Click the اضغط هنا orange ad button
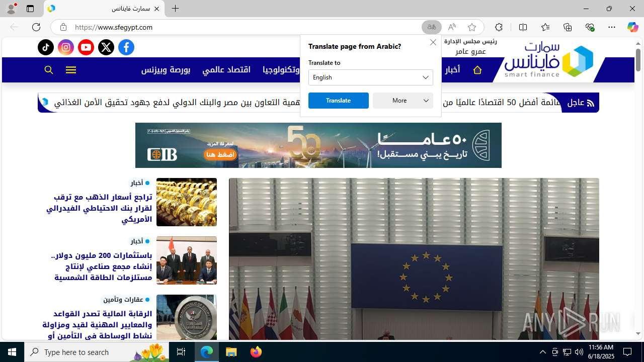The width and height of the screenshot is (644, 362). tap(219, 154)
